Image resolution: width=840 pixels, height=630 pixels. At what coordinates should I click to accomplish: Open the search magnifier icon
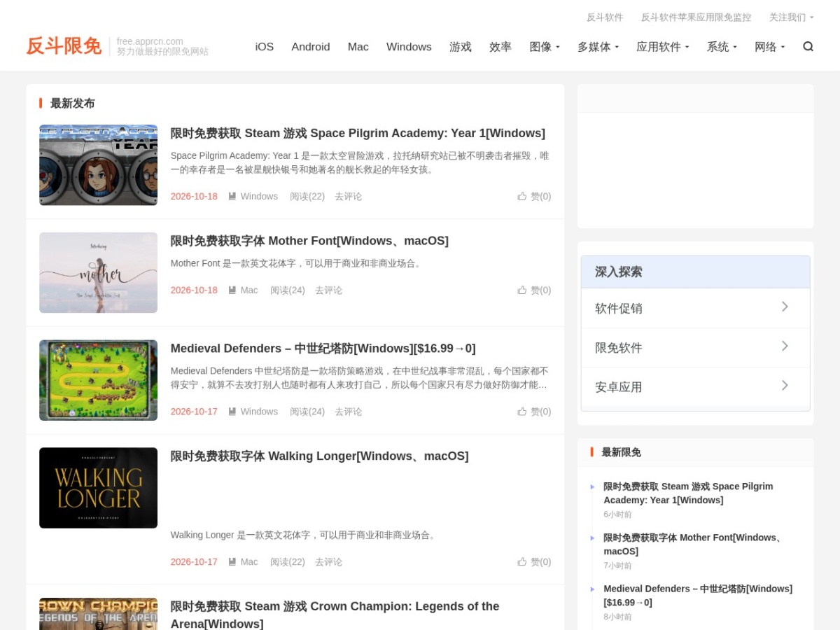click(808, 47)
